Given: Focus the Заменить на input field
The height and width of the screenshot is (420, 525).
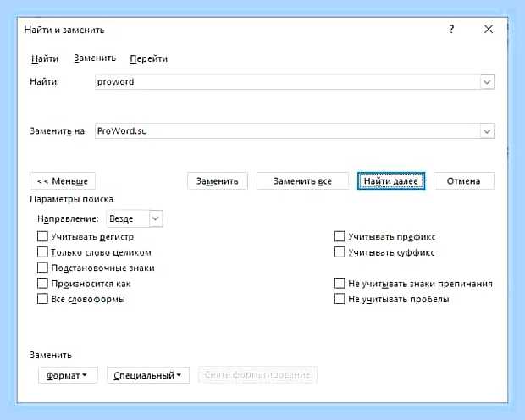Looking at the screenshot, I should 287,131.
